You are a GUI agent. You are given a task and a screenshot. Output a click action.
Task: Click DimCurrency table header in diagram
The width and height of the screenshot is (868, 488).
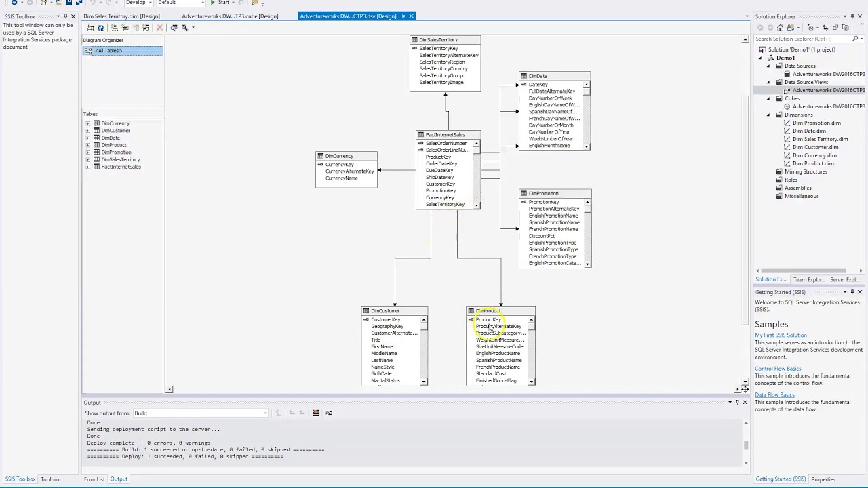[347, 156]
